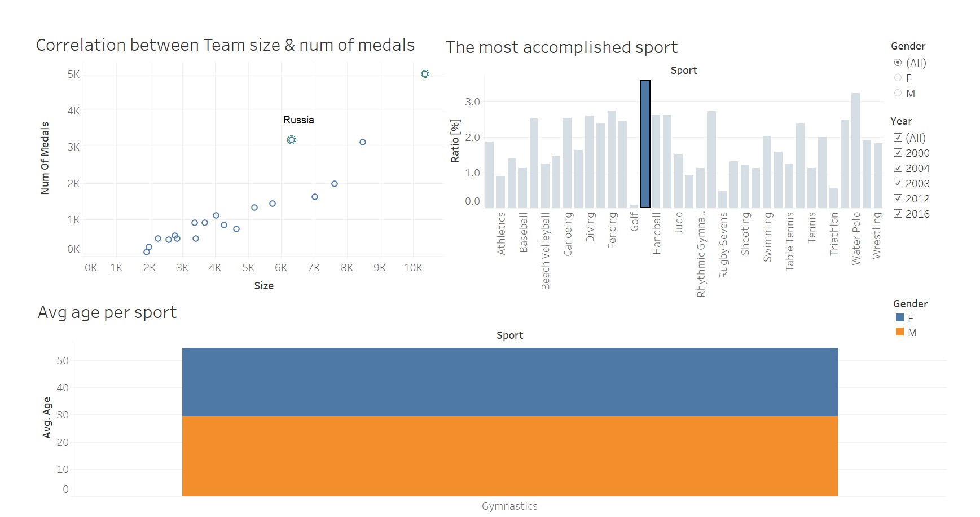Choose the (All) gender filter option
Screen dimensions: 980x517
click(x=898, y=63)
